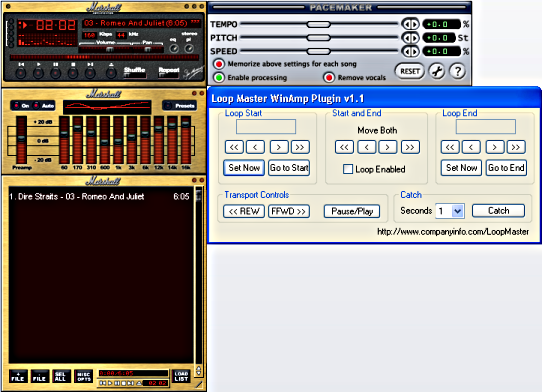Open equalizer Presets menu
542x392 pixels.
pos(180,105)
